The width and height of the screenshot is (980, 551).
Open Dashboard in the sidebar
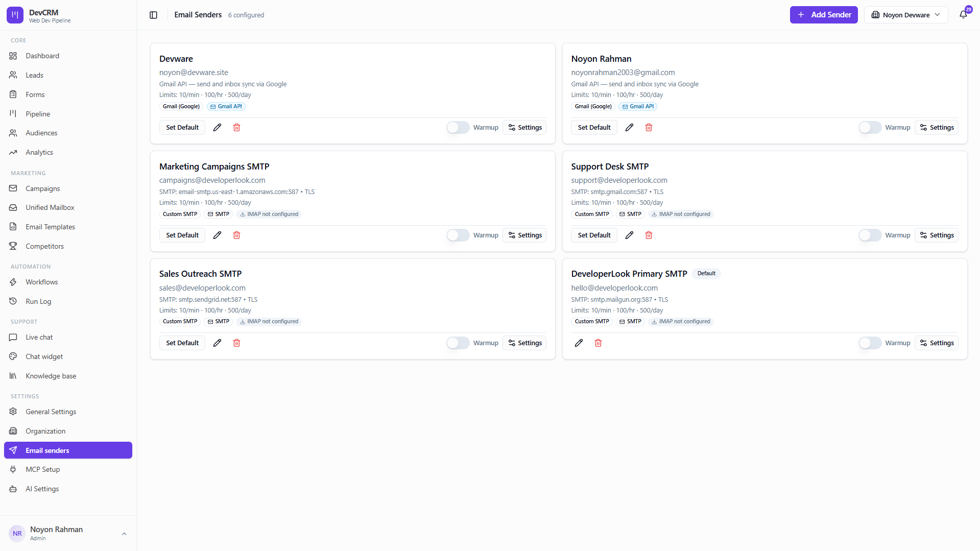click(x=68, y=56)
